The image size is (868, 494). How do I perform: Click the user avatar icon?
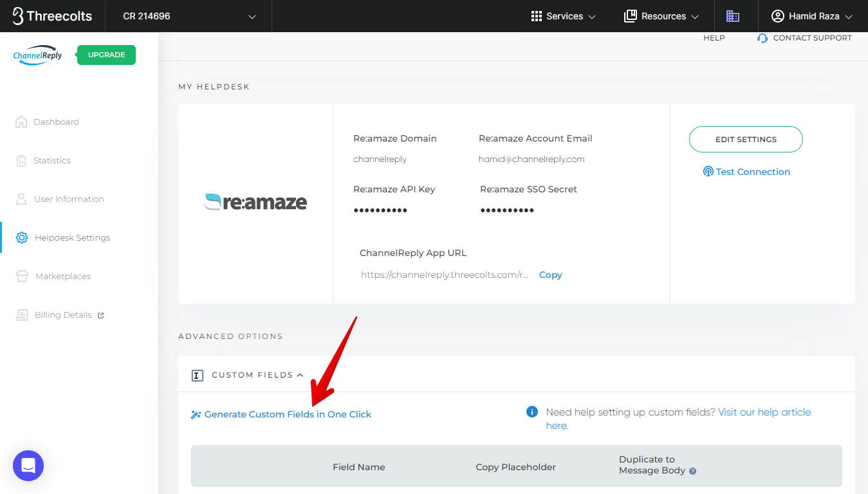[x=778, y=16]
